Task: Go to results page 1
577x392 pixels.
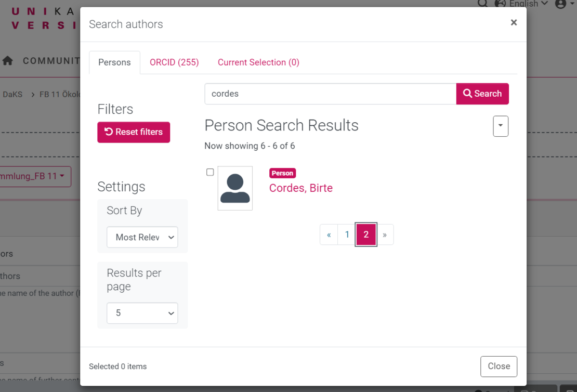Action: click(x=347, y=234)
